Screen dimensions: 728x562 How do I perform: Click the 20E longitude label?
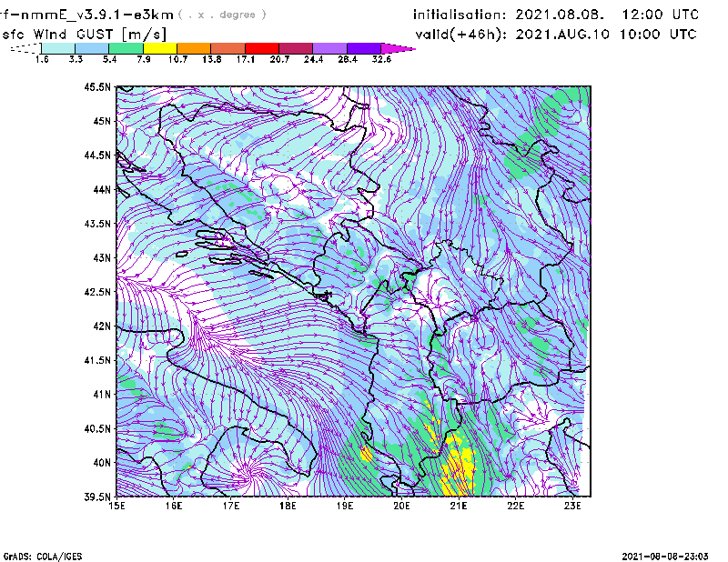point(401,506)
